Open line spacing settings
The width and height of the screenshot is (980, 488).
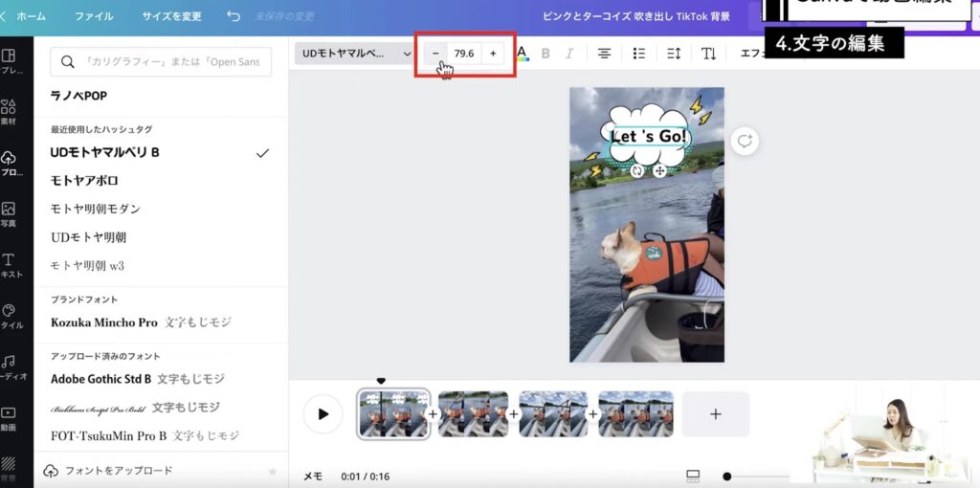coord(674,54)
